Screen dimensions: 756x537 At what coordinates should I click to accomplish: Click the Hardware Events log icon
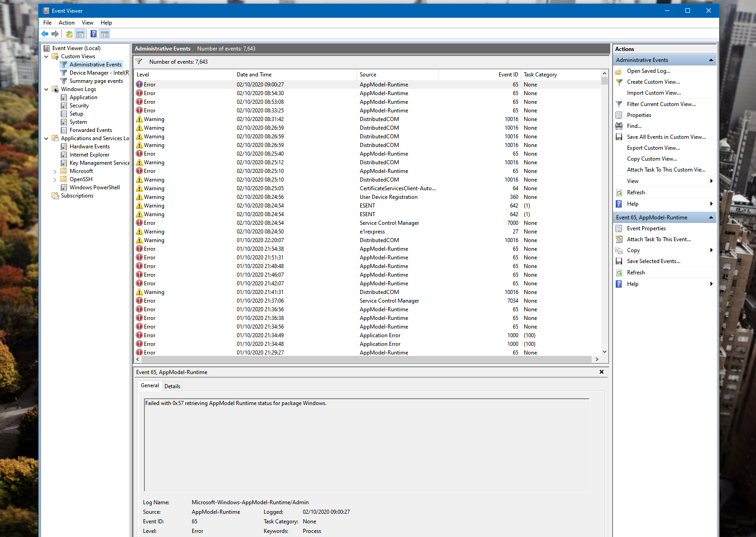pos(64,147)
